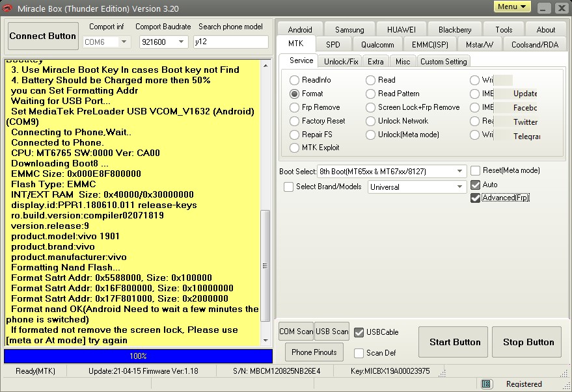
Task: Open the Custom Setting sub-tab
Action: coord(444,61)
